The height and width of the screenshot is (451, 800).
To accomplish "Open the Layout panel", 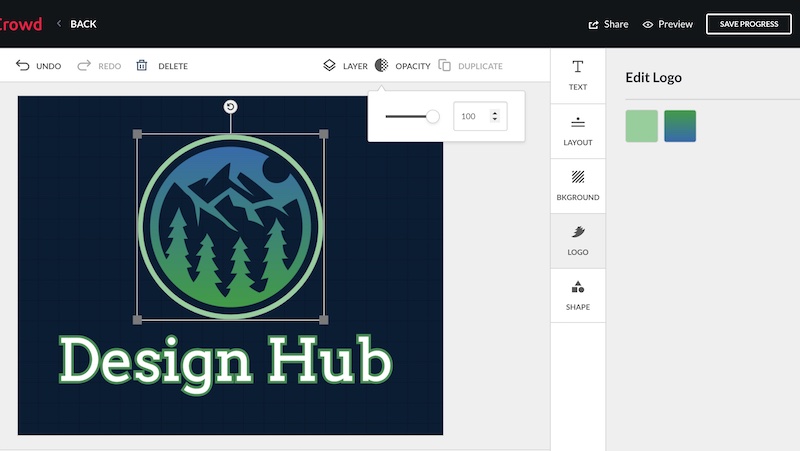I will click(578, 130).
